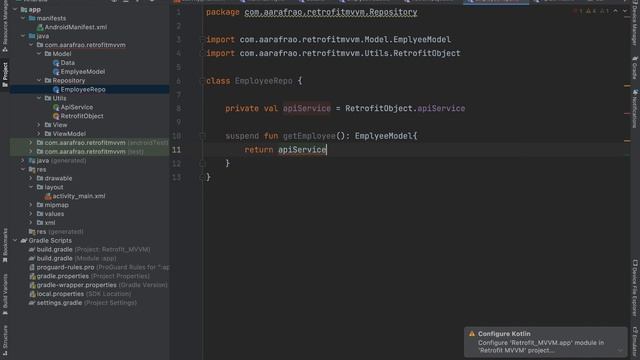Viewport: 640px width, 360px height.
Task: Open the Device File Explorer side panel
Action: pos(635,288)
